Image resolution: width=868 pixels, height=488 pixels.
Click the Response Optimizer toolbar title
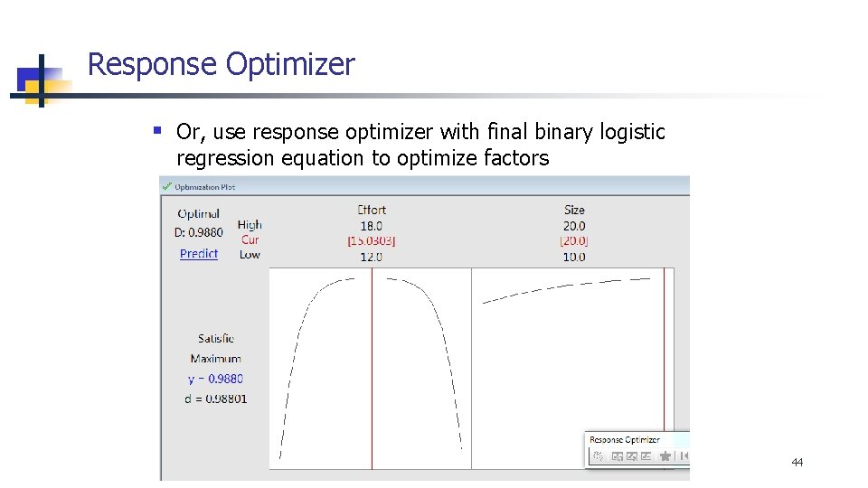[625, 440]
